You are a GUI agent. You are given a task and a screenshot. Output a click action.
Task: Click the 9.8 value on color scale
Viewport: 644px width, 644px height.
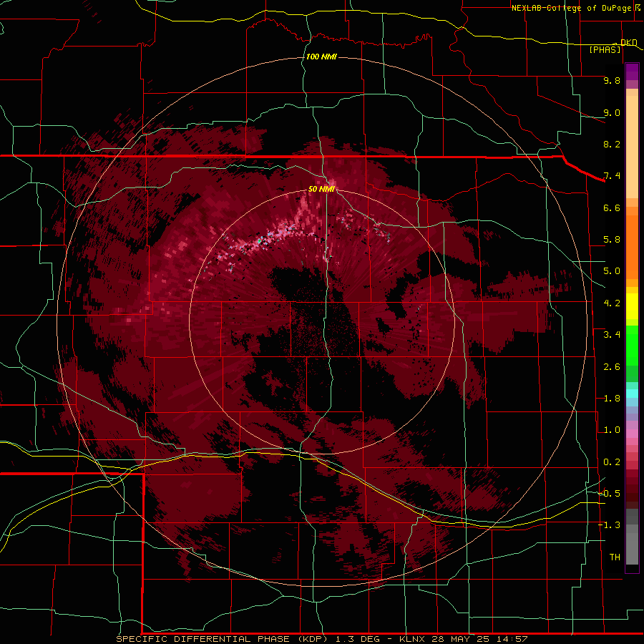(x=612, y=80)
